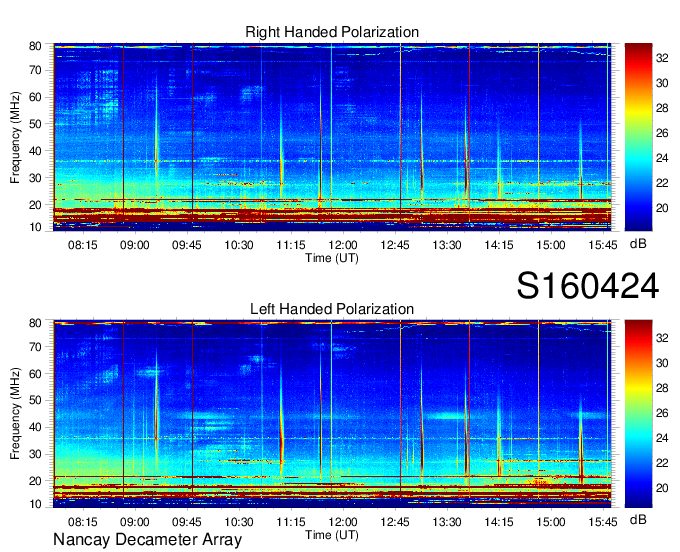
Task: Click the top plot's color scale bar
Action: coord(638,137)
